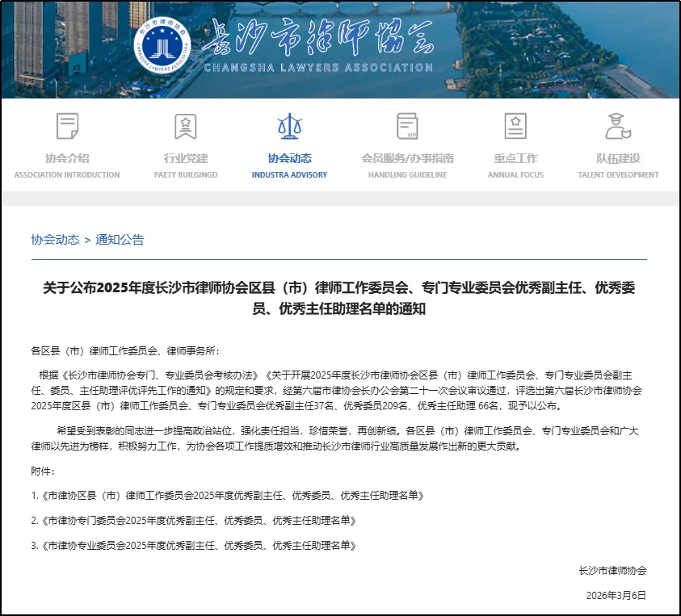Click paragraph starting 希望受到表彰的同志
Screen dimensions: 681x616
tap(335, 438)
